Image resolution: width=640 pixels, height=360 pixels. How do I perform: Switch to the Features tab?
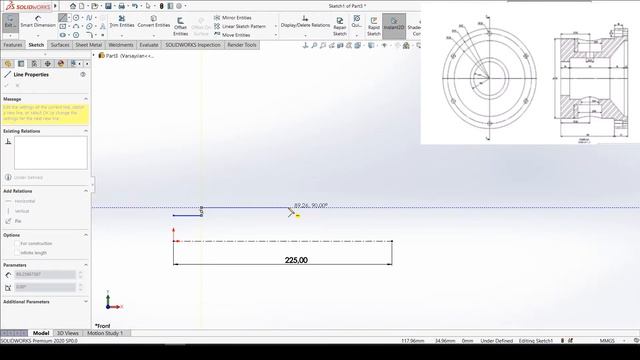(x=13, y=45)
